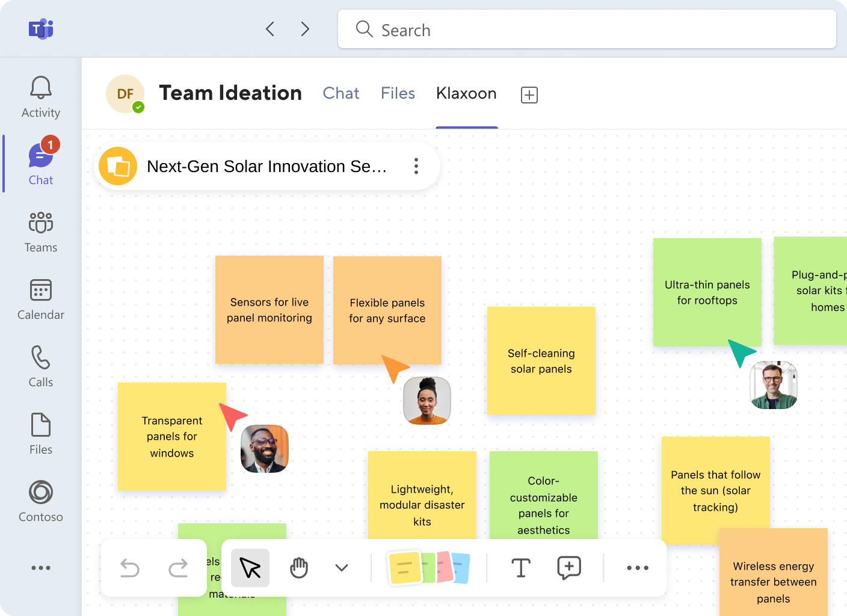This screenshot has height=616, width=847.
Task: Open the Contoso app from the sidebar
Action: pyautogui.click(x=40, y=500)
